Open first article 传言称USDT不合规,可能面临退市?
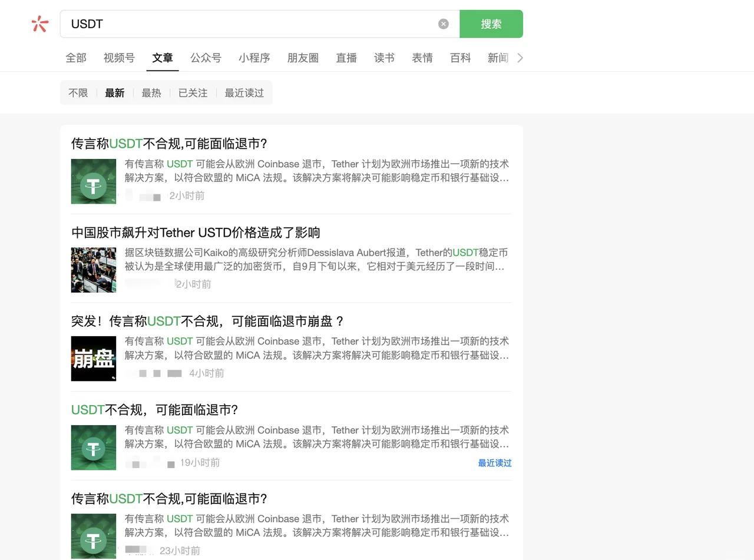The height and width of the screenshot is (560, 754). point(169,144)
